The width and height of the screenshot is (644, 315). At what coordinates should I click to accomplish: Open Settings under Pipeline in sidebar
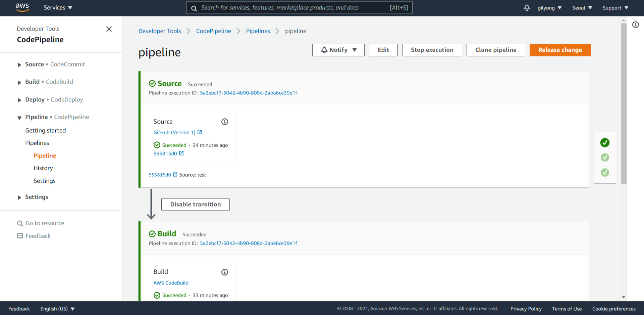point(45,181)
